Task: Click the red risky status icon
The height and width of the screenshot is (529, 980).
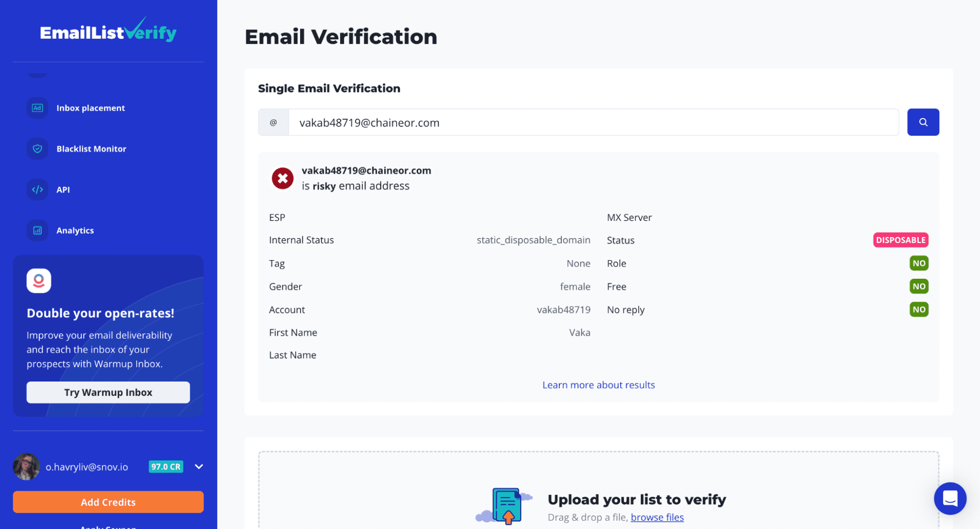Action: click(x=282, y=178)
